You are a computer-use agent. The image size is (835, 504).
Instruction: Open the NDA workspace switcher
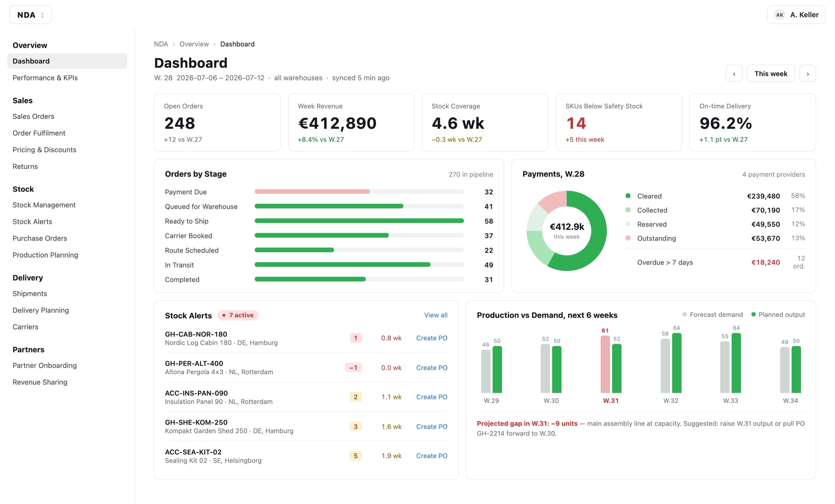pos(31,15)
